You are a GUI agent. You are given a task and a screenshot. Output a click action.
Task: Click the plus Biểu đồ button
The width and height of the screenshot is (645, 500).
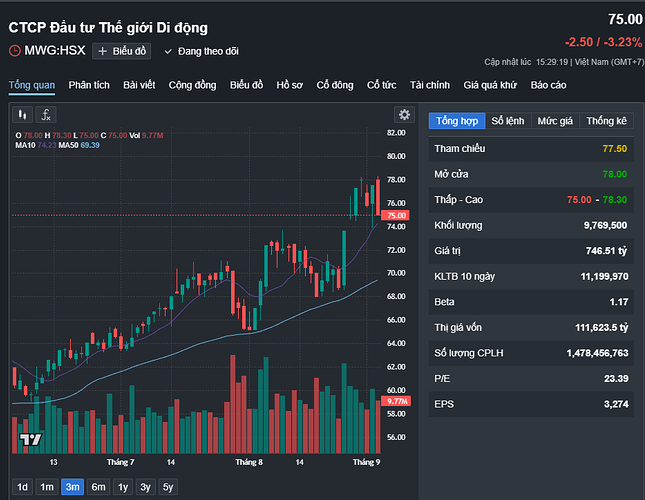coord(122,50)
